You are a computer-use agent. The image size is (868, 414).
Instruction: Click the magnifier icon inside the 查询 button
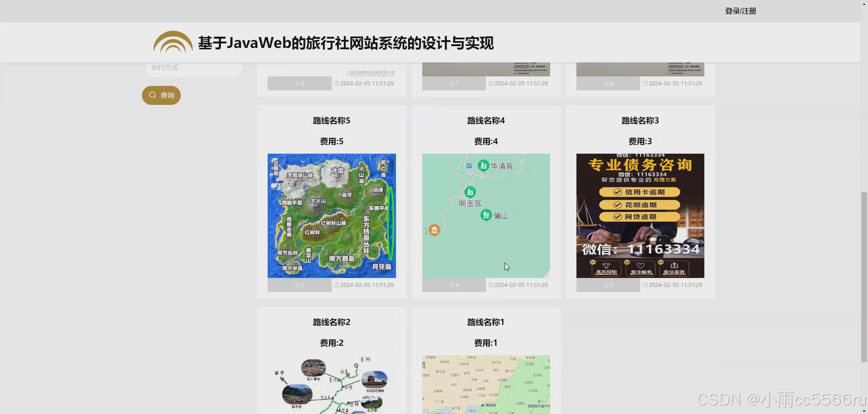(152, 95)
